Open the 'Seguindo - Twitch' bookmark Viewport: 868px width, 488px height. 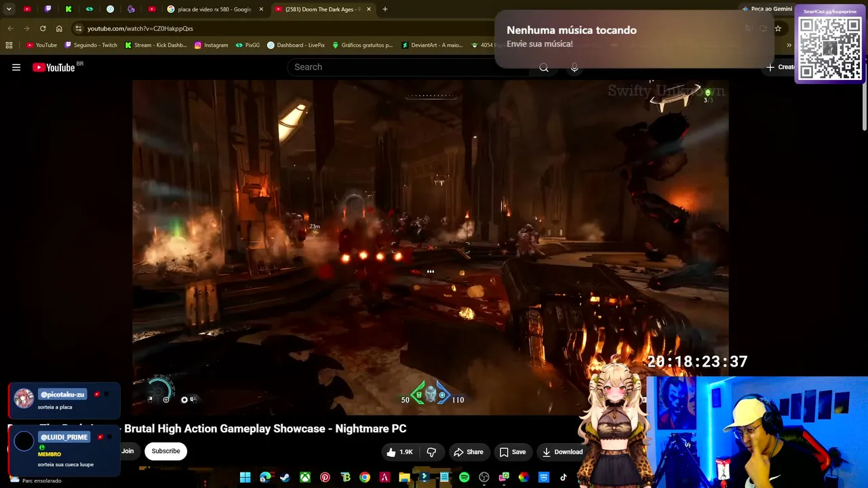[x=91, y=45]
